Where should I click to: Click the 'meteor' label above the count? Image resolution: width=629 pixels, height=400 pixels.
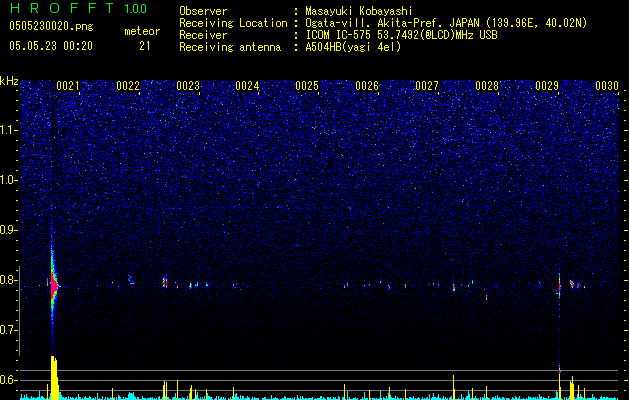tap(142, 31)
